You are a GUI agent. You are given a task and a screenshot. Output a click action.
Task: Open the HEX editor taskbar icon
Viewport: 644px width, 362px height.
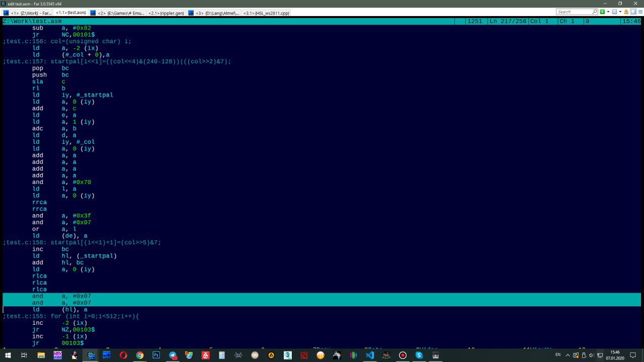[58, 355]
